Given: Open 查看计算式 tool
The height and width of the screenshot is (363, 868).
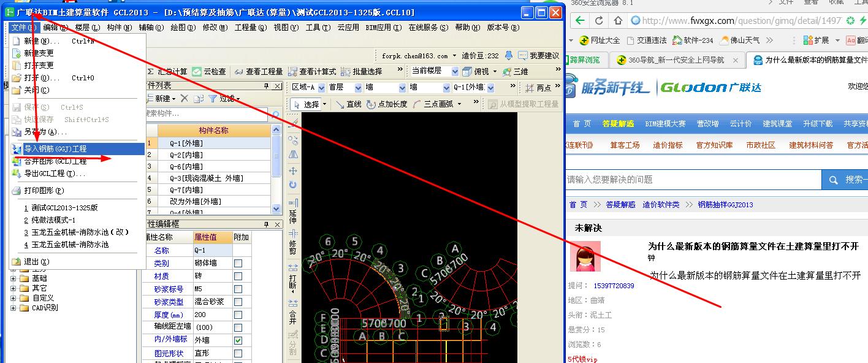Looking at the screenshot, I should pos(312,72).
